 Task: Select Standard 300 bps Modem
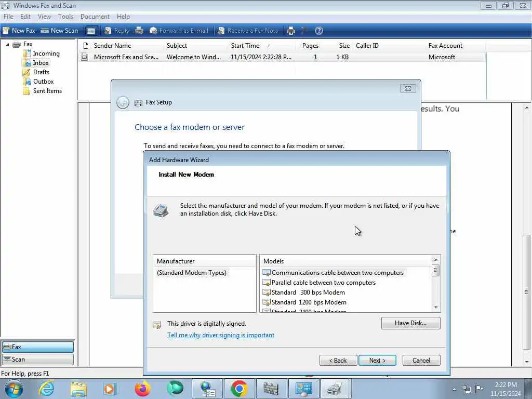click(304, 292)
